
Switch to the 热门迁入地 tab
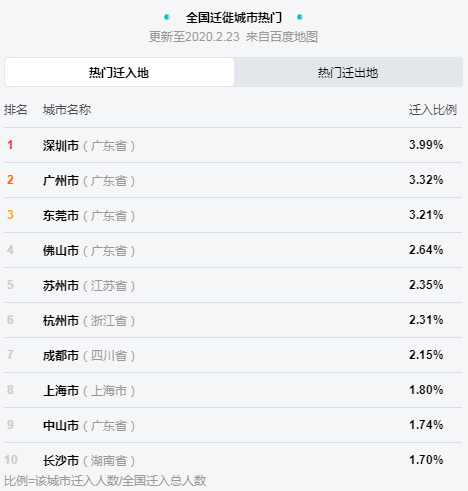coord(119,72)
